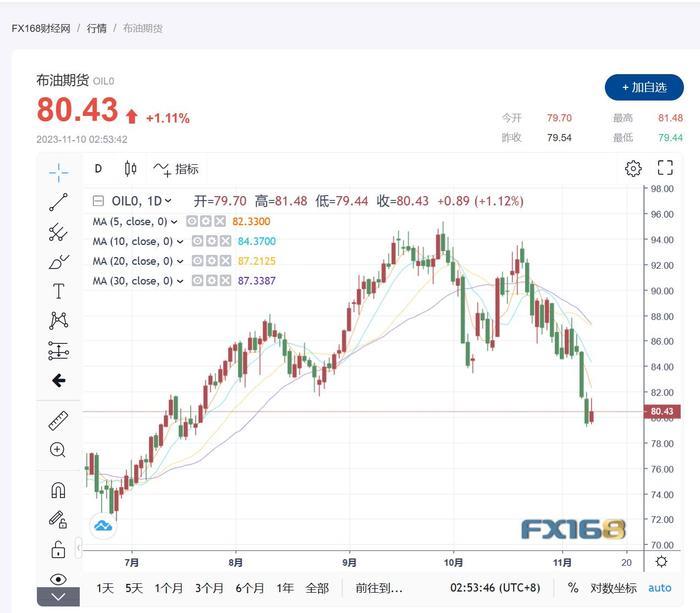Activate the zoom in magnifier tool
The width and height of the screenshot is (700, 613).
click(58, 450)
